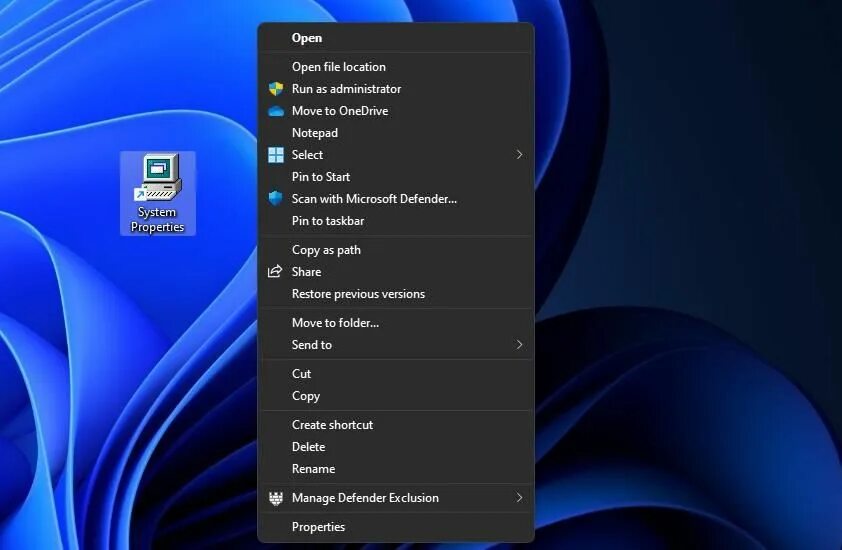Click the OneDrive cloud icon in menu

[x=275, y=111]
